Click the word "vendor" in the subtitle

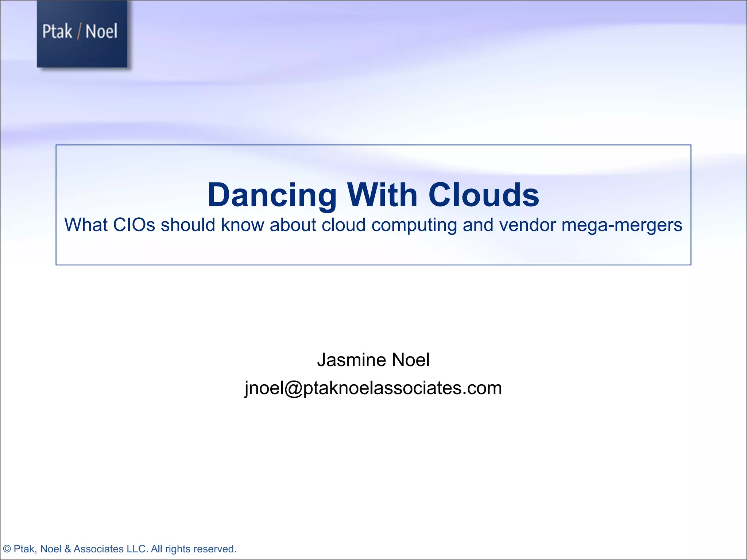point(527,225)
